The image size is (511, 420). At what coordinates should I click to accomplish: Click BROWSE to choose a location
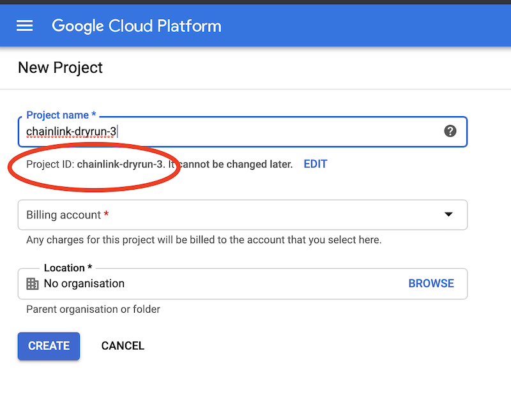coord(431,283)
